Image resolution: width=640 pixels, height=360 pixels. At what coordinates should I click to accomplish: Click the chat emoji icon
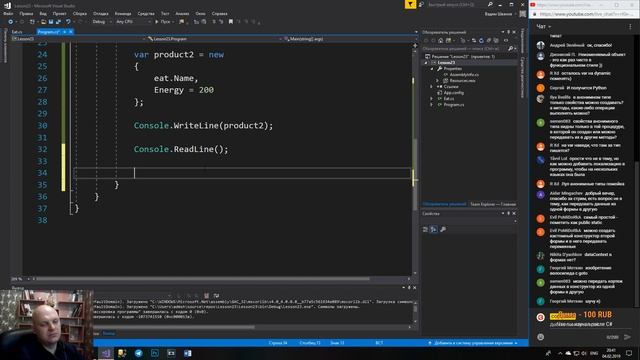[540, 337]
